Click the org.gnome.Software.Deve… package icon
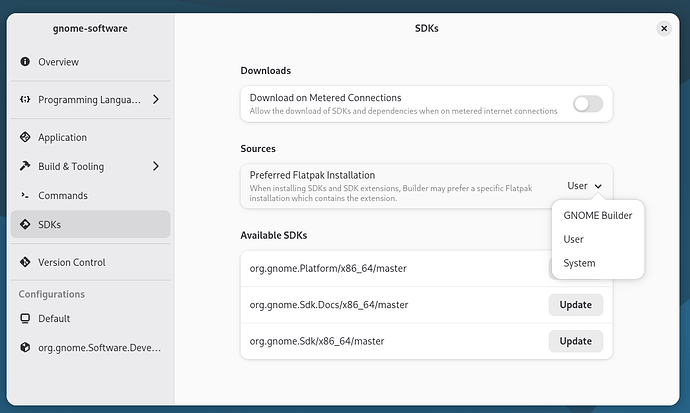690x413 pixels. tap(25, 347)
